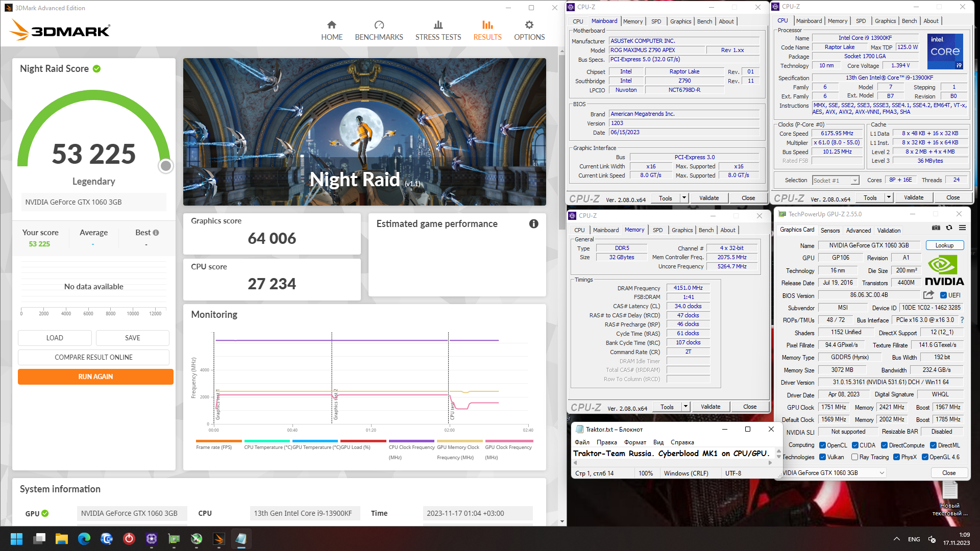
Task: Click the GPU-Z taskbar icon
Action: [x=174, y=539]
